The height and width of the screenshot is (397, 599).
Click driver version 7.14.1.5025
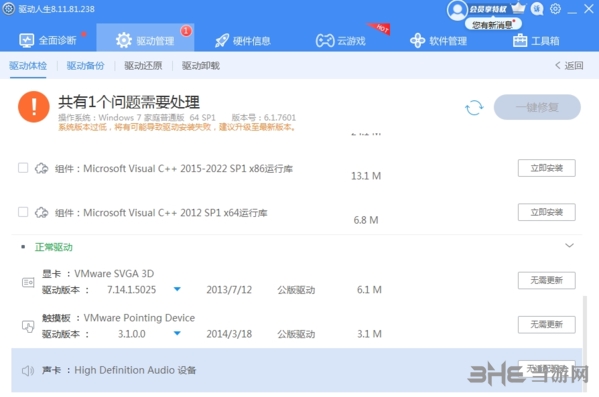(x=131, y=290)
